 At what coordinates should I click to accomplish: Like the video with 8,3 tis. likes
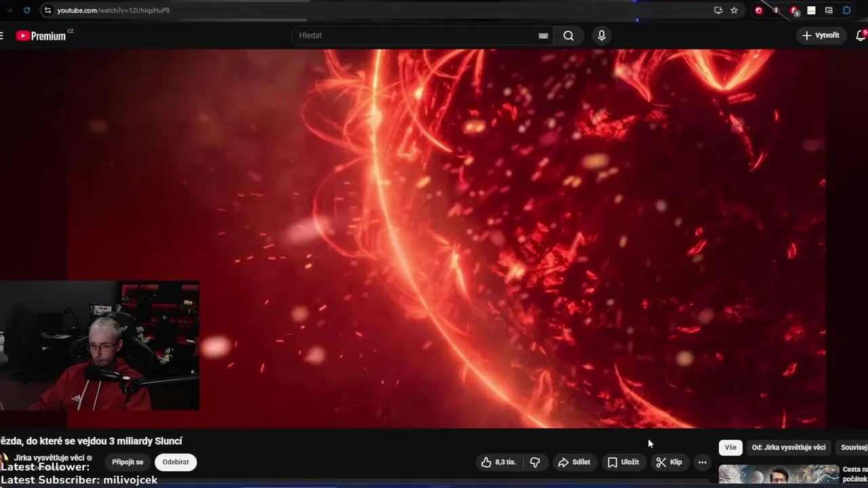coord(498,462)
